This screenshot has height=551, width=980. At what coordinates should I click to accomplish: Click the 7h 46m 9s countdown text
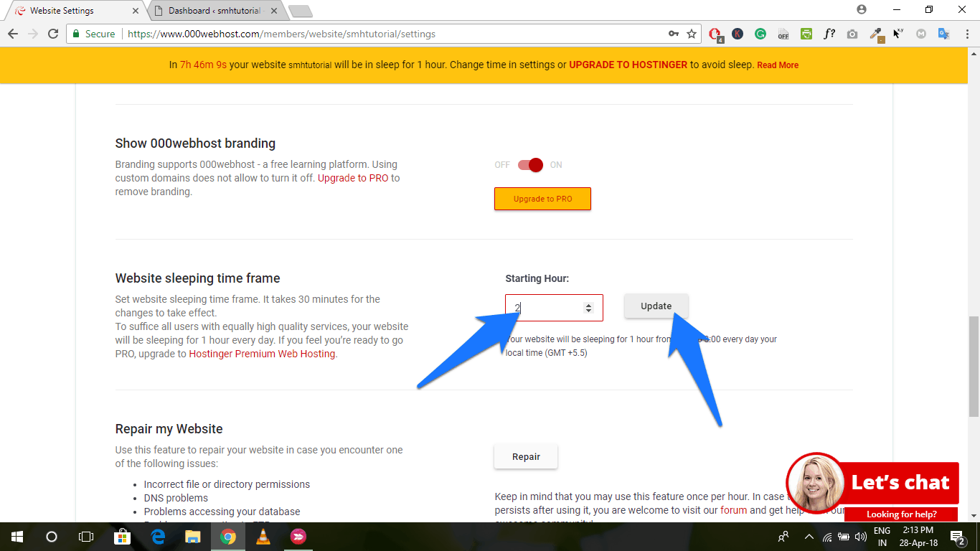click(203, 65)
